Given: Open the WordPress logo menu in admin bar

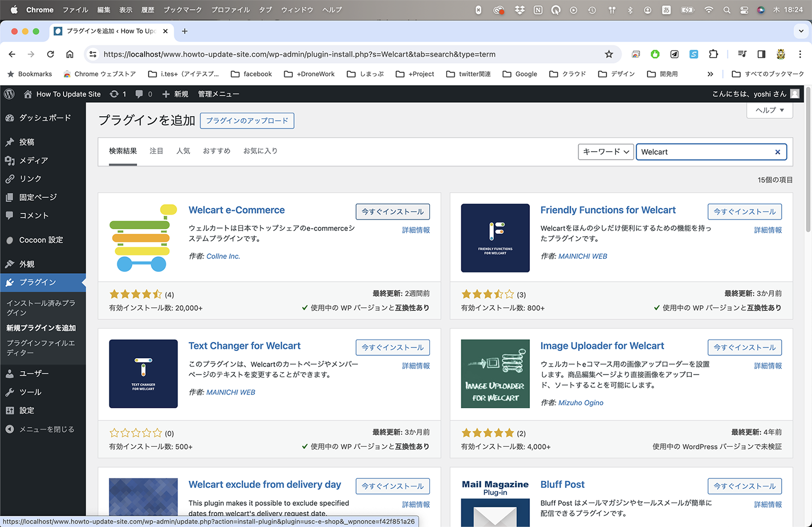Looking at the screenshot, I should pyautogui.click(x=9, y=94).
